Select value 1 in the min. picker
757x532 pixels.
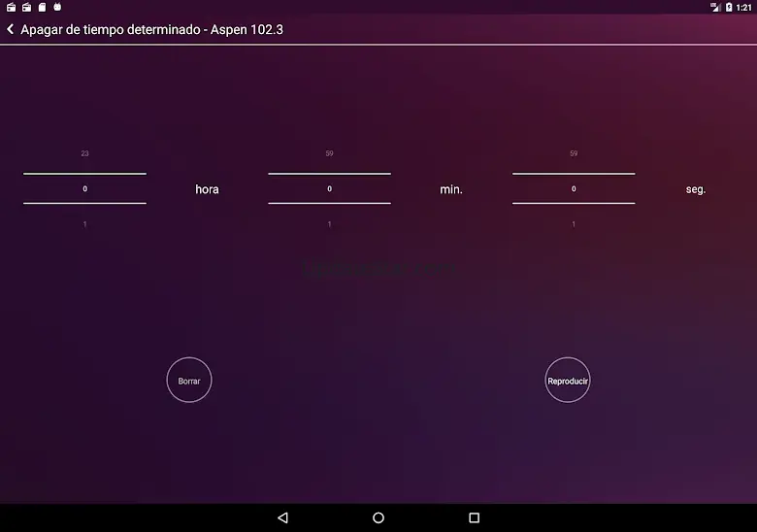coord(329,224)
